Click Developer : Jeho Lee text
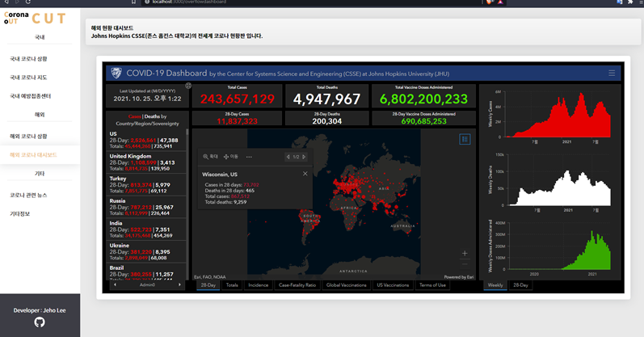 point(40,310)
